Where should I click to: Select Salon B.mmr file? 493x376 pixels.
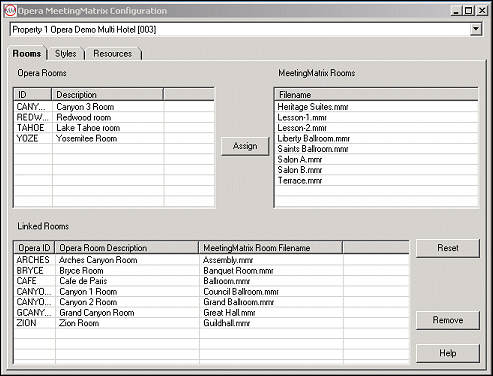(x=376, y=170)
